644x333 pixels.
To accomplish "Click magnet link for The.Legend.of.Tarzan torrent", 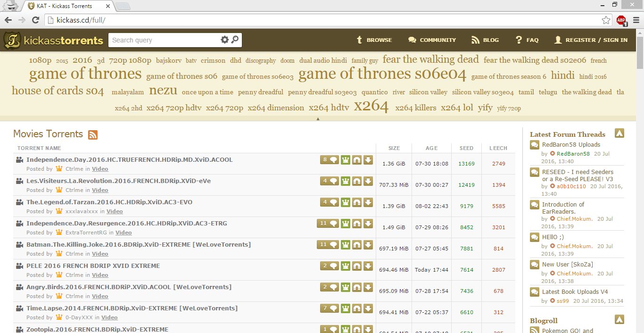I will coord(357,202).
